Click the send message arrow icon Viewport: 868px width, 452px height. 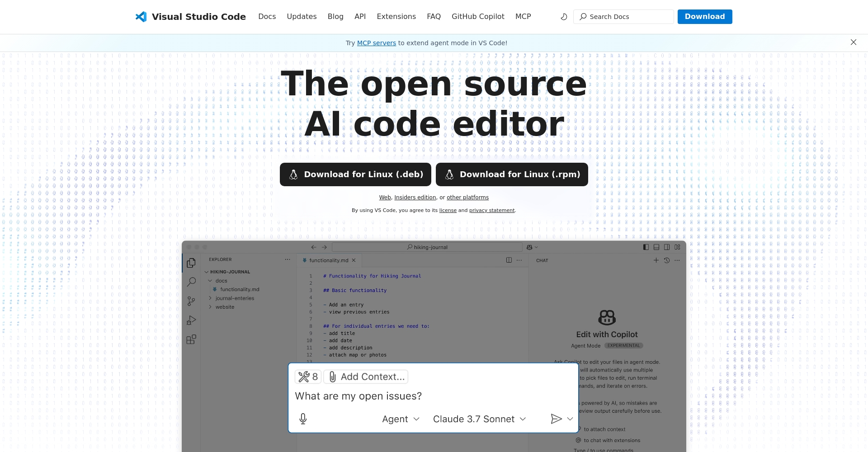pyautogui.click(x=556, y=419)
